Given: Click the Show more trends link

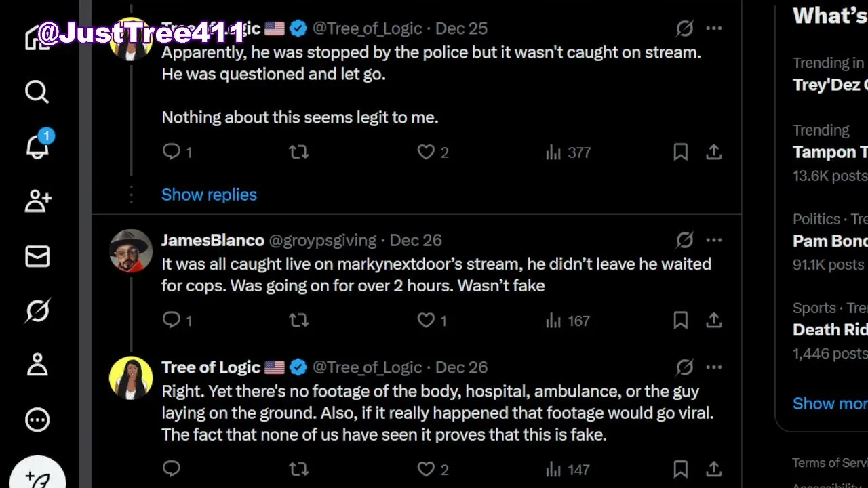Looking at the screenshot, I should [x=829, y=403].
